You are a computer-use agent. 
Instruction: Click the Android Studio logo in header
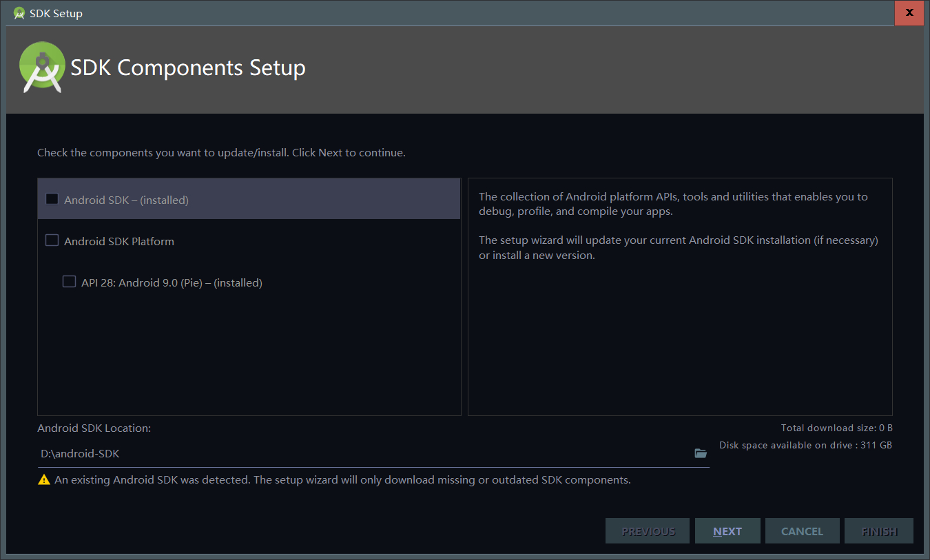[x=42, y=68]
